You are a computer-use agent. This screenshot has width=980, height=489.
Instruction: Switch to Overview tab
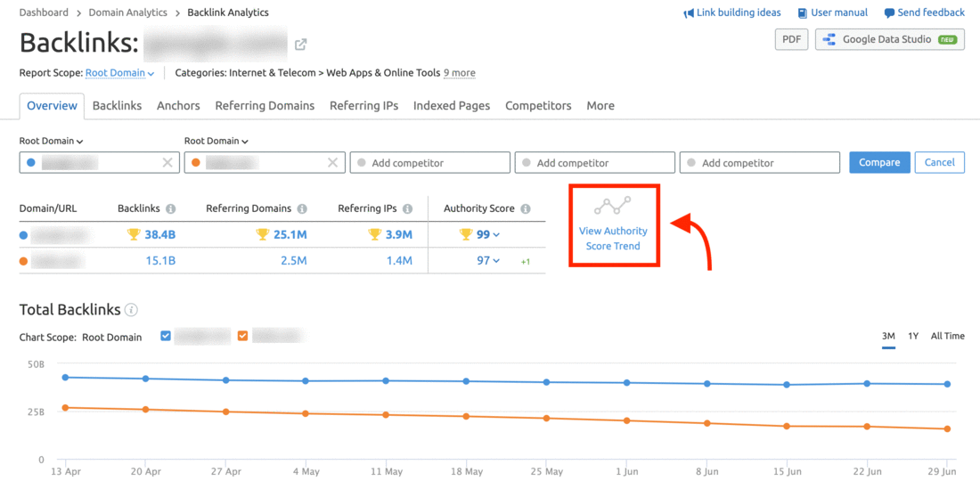pyautogui.click(x=52, y=106)
